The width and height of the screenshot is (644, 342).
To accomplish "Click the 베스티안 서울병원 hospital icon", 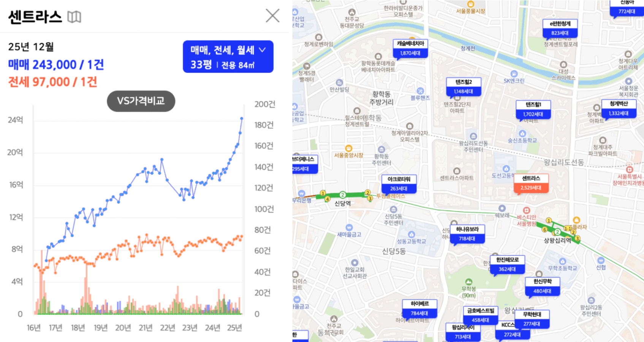I will pos(527,210).
